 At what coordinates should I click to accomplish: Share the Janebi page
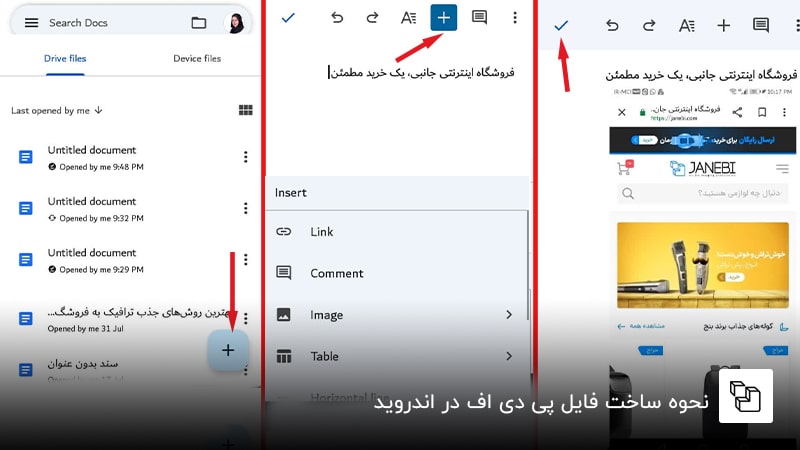[737, 112]
